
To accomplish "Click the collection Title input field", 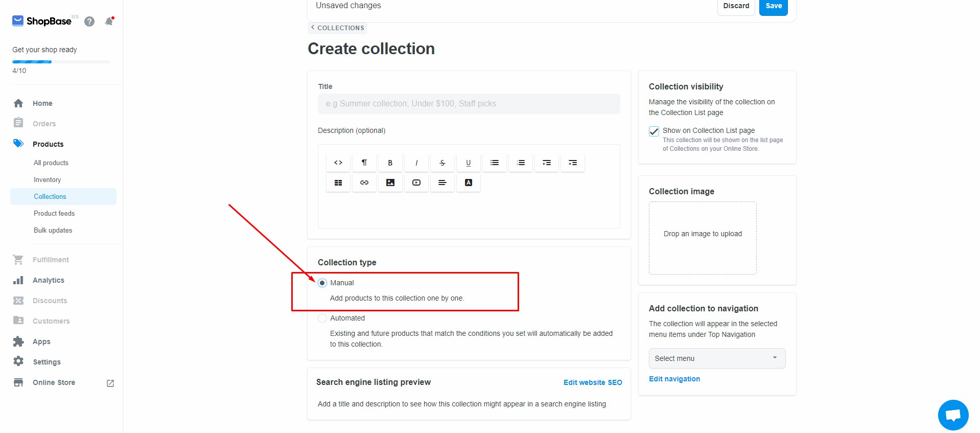I will pyautogui.click(x=469, y=104).
